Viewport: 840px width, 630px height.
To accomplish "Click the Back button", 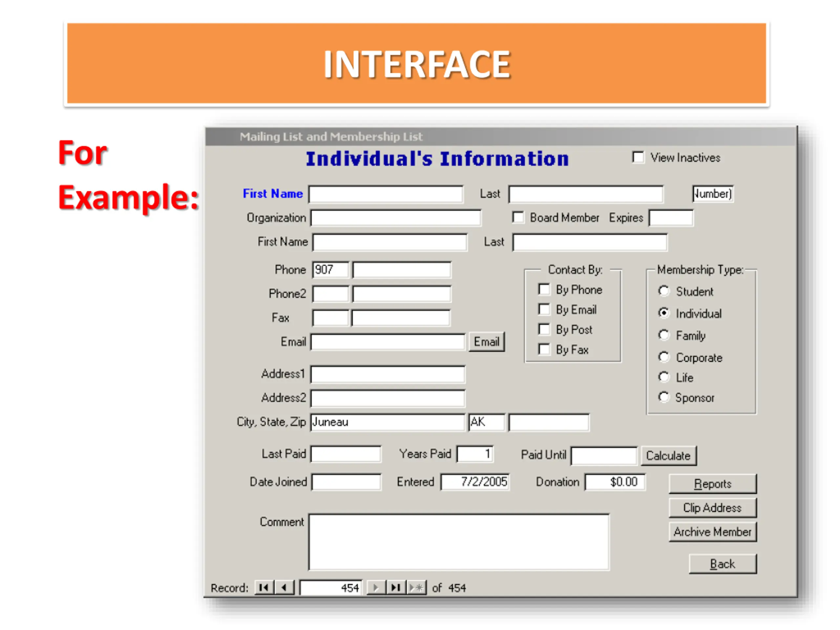I will click(x=723, y=564).
